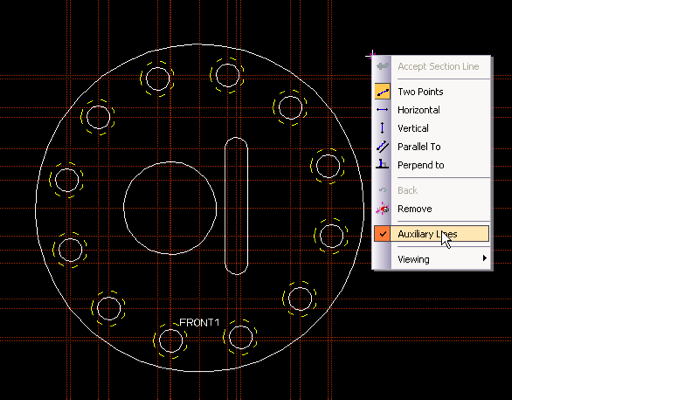Click the Horizontal section line icon
700x400 pixels.
[382, 110]
